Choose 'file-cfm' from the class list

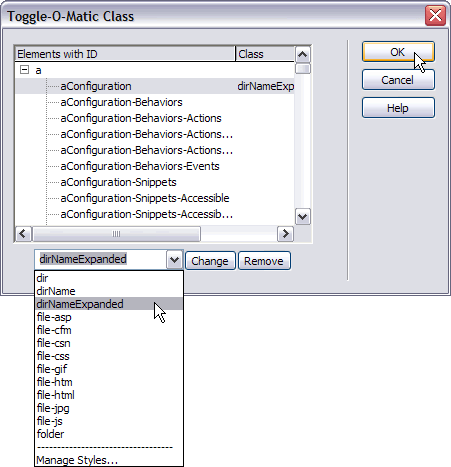(x=109, y=330)
